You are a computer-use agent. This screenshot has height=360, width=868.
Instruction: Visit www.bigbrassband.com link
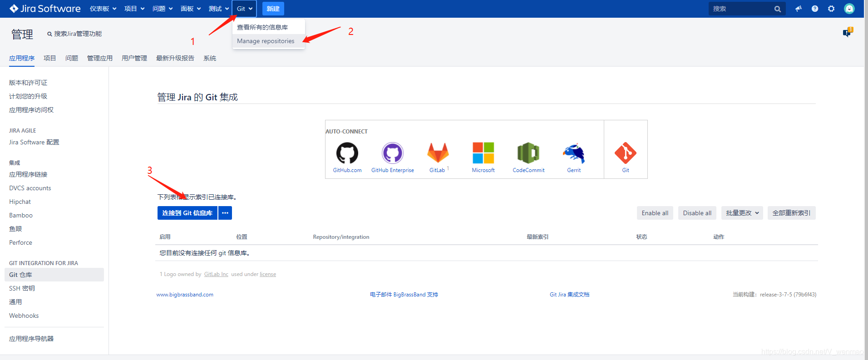(185, 295)
